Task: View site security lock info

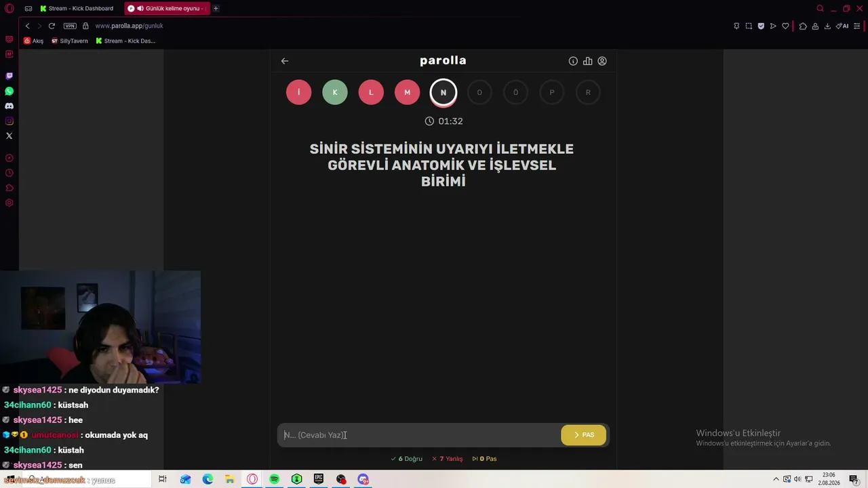Action: 85,26
